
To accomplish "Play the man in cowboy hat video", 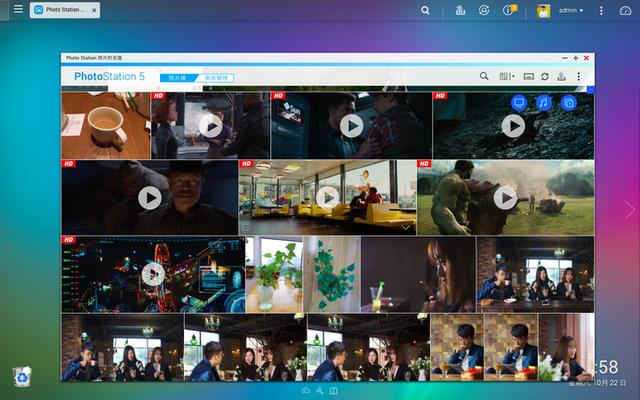I will tap(150, 198).
